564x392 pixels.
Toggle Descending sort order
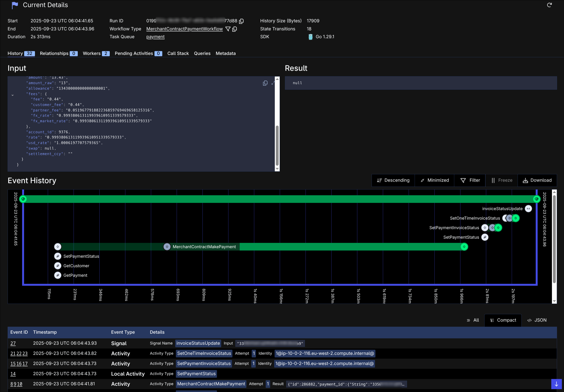393,180
